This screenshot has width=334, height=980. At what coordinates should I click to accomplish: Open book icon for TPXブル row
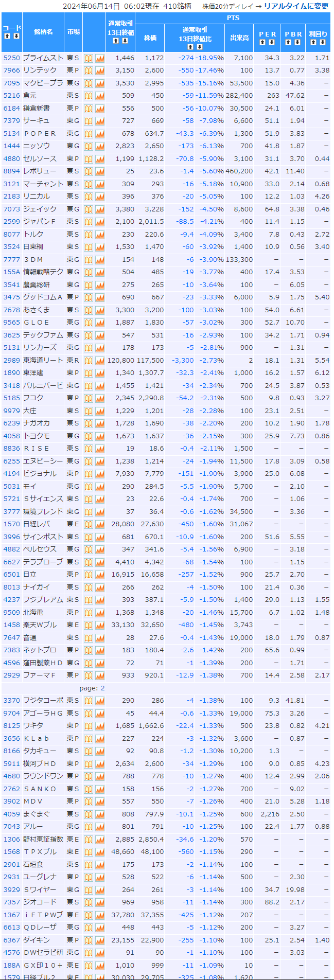[x=89, y=852]
